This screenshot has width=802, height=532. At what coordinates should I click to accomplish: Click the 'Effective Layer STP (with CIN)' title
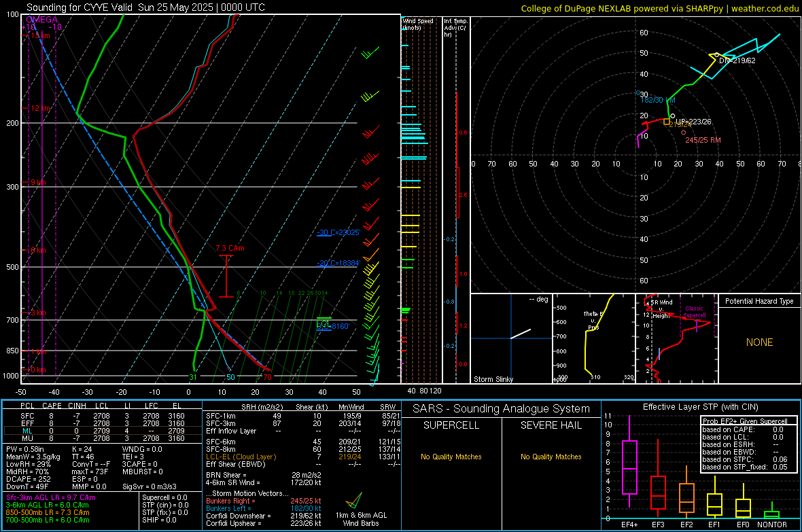700,407
